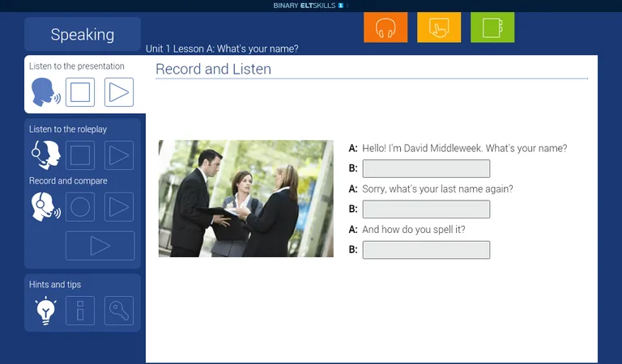
Task: Click the 'Listen to the roleplay' label
Action: coord(68,129)
